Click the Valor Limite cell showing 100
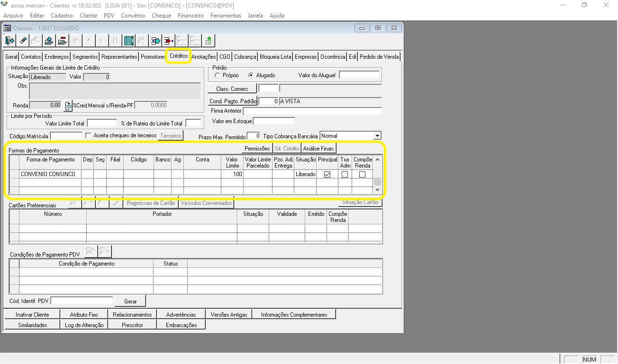The height and width of the screenshot is (364, 618). tap(232, 174)
